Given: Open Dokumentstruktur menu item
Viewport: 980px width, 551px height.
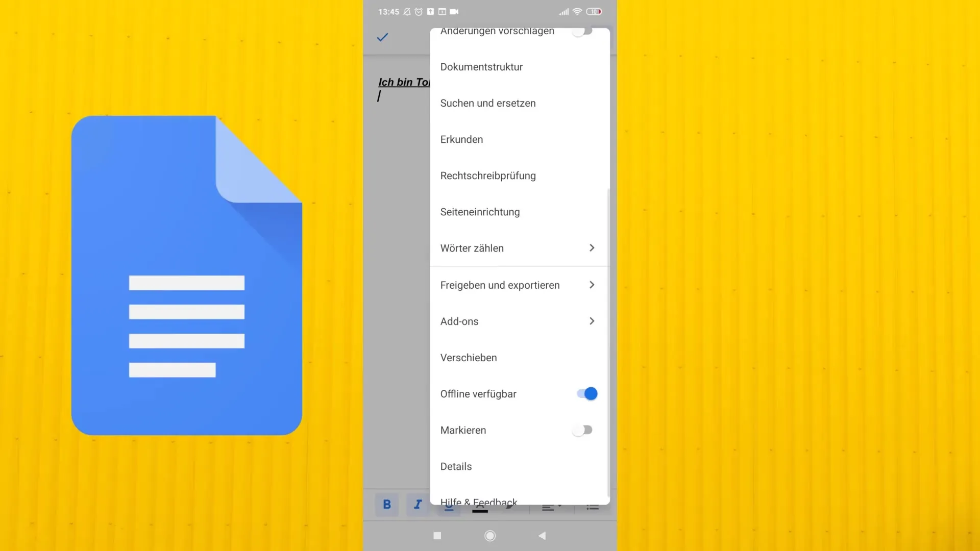Looking at the screenshot, I should point(481,67).
